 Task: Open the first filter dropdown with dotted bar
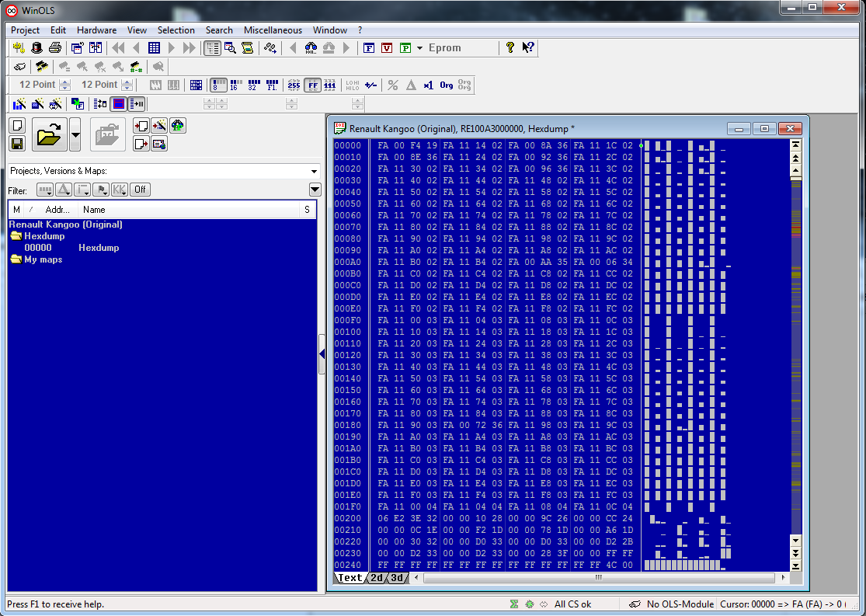(45, 190)
